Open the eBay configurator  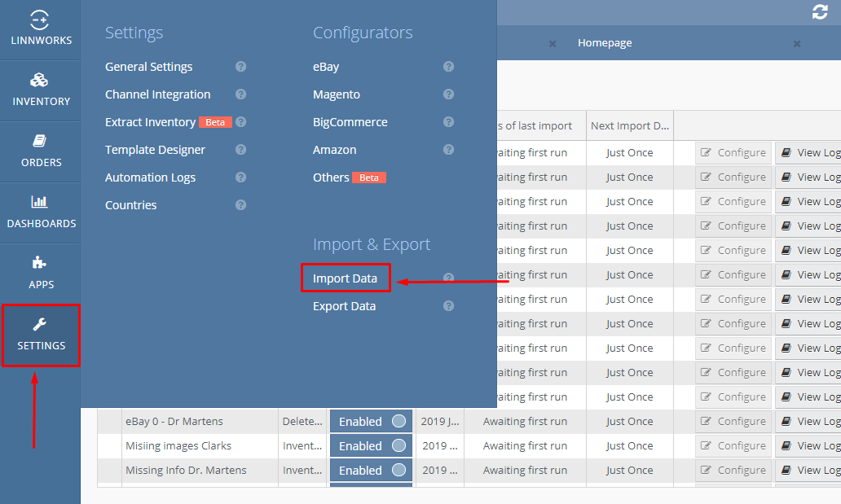(326, 67)
